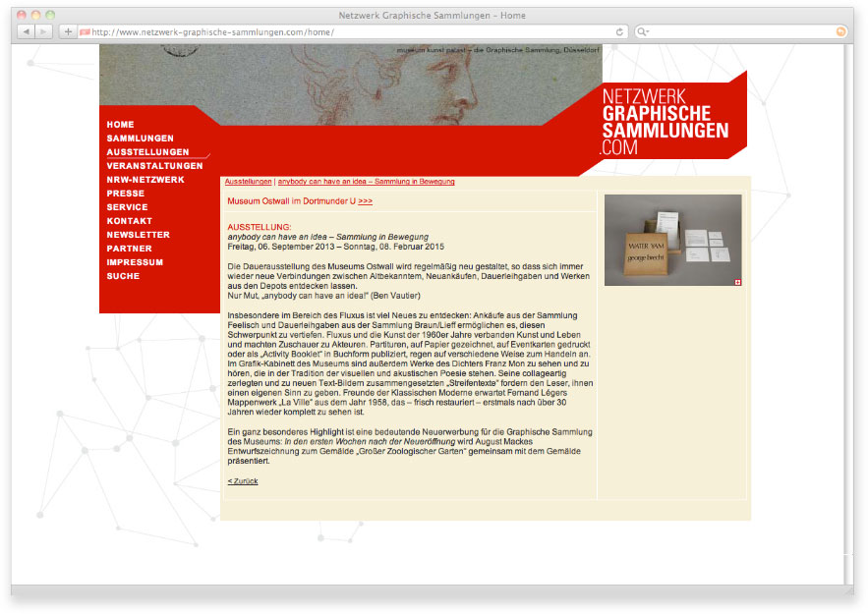Open the SUCHE search page link
This screenshot has height=614, width=868.
pos(123,276)
